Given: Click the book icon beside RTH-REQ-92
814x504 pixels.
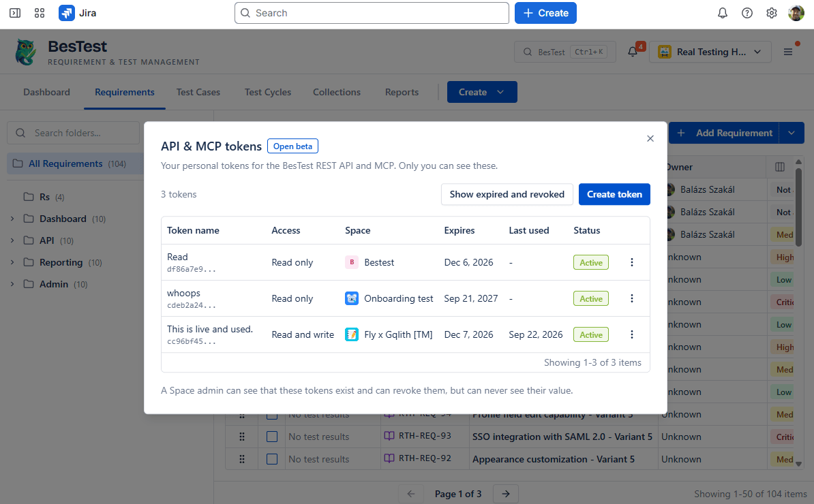Looking at the screenshot, I should click(x=389, y=458).
